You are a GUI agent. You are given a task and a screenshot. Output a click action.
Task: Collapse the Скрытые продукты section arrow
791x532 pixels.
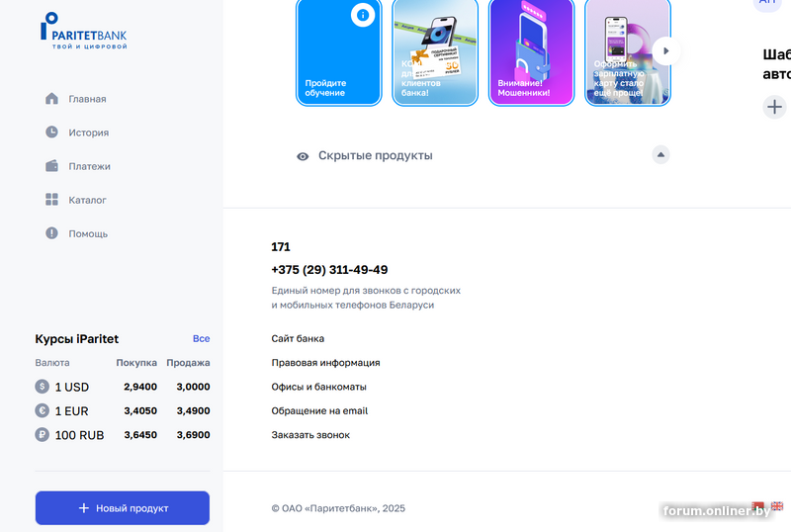660,155
